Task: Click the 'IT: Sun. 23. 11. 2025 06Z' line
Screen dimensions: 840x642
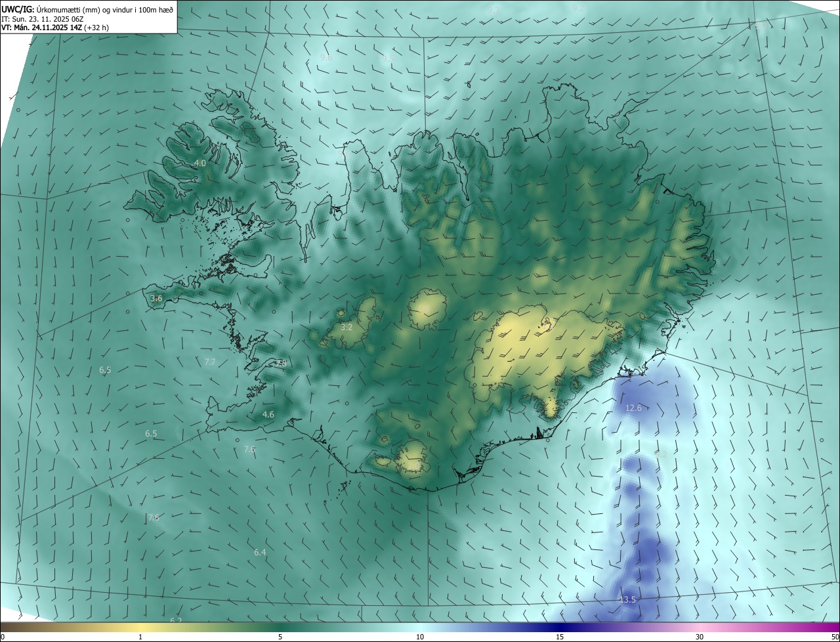Action: point(43,18)
